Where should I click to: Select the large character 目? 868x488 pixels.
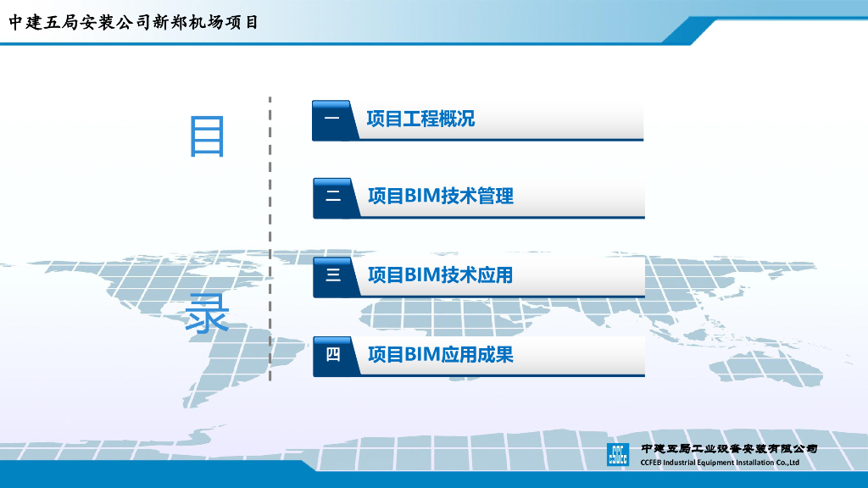pyautogui.click(x=207, y=136)
